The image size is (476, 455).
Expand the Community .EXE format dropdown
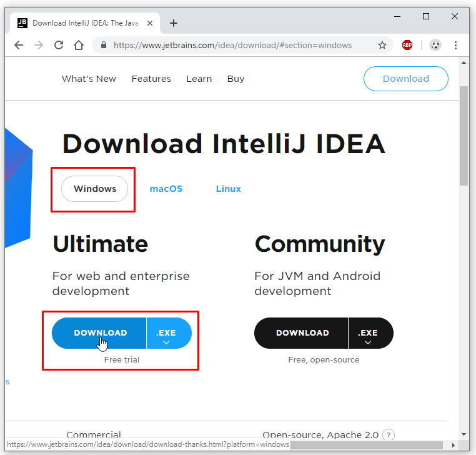tap(370, 333)
